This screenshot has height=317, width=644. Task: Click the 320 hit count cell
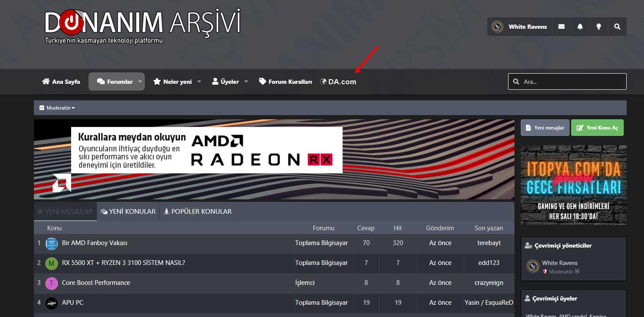click(398, 243)
